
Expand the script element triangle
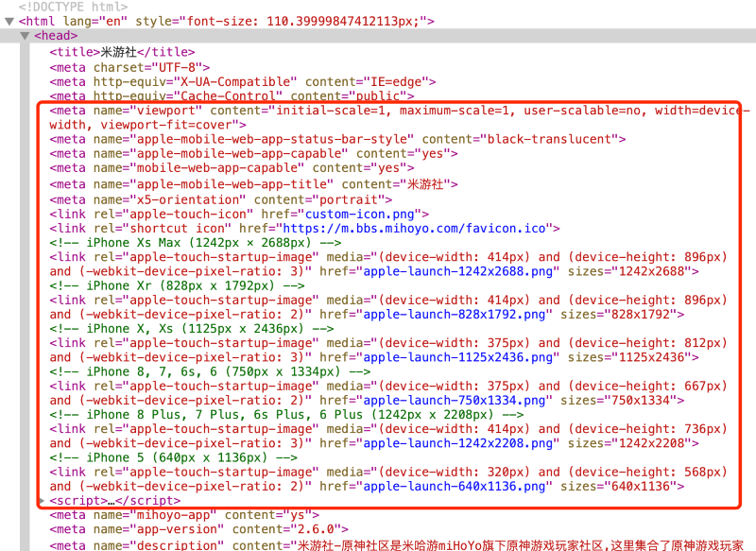[x=43, y=501]
